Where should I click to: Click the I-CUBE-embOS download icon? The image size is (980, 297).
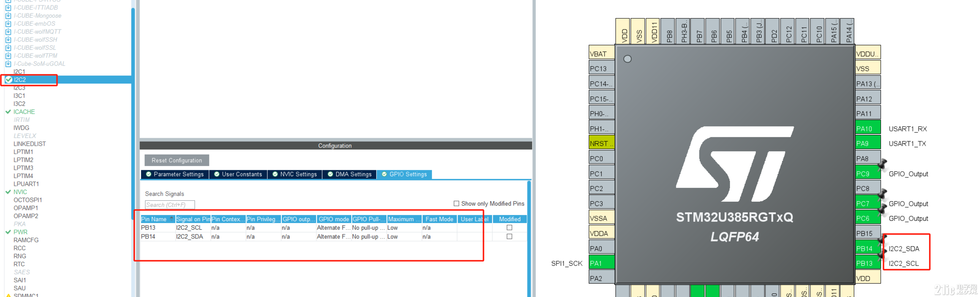tap(8, 23)
